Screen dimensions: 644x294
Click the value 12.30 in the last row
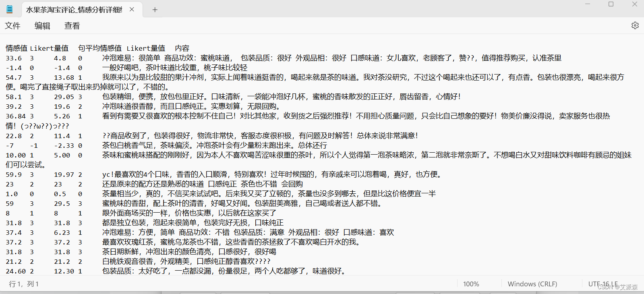tap(64, 271)
